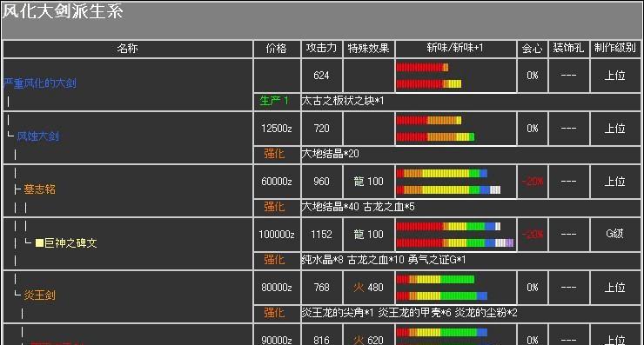Click 0% affinity in 严重风化的大剑 row

533,76
